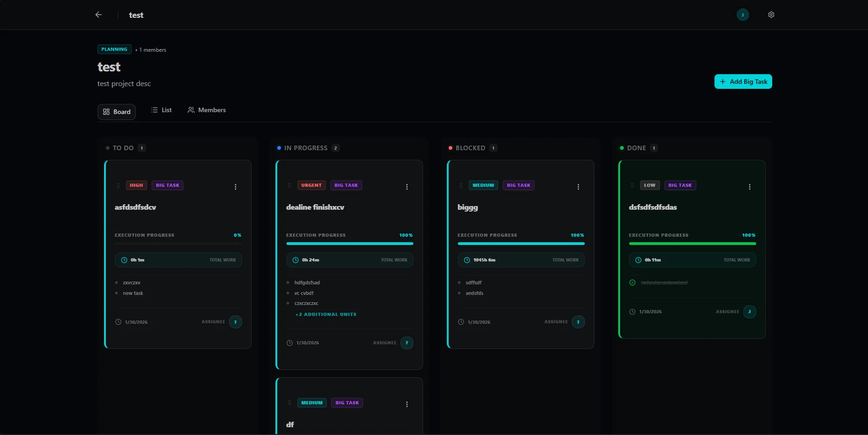The image size is (868, 435).
Task: Open options menu for df card
Action: [x=407, y=404]
